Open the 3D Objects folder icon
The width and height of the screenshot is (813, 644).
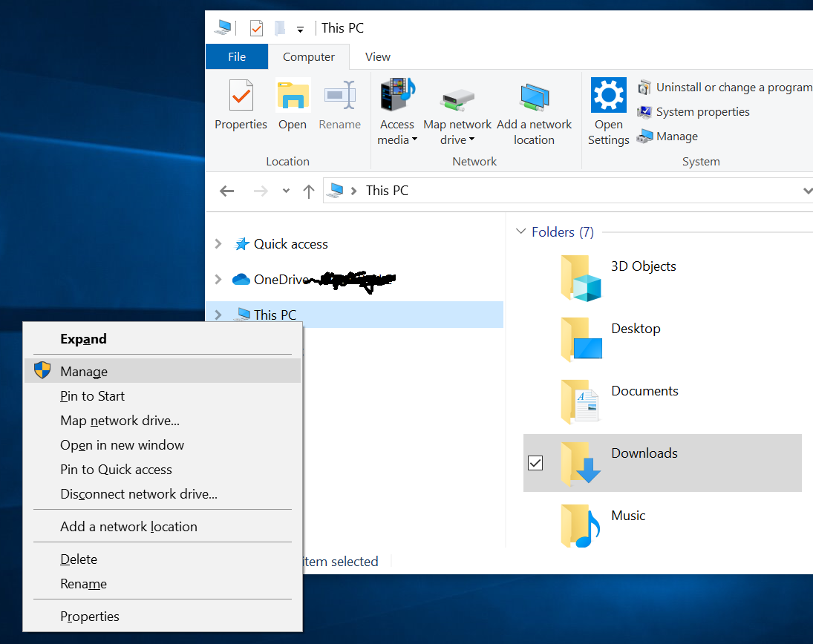[x=581, y=279]
